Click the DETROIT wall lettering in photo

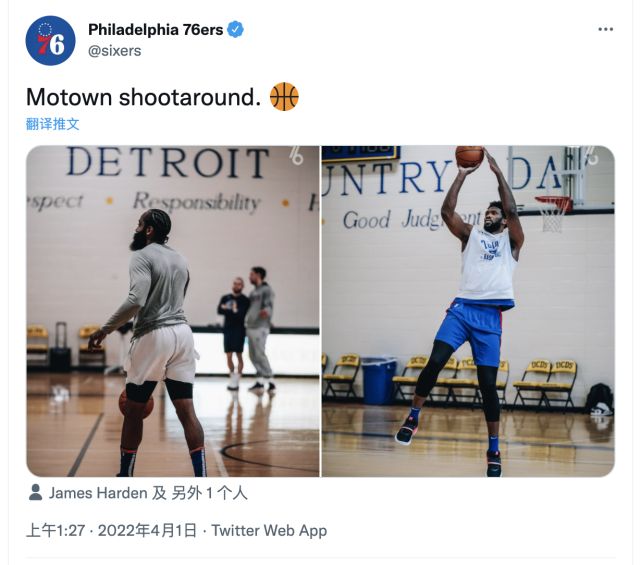pos(168,163)
